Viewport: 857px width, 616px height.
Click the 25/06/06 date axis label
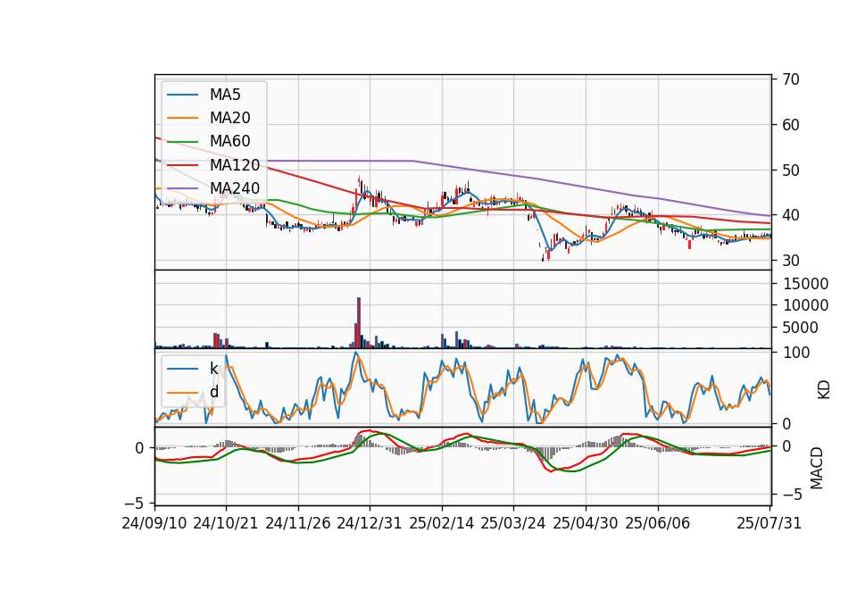coord(658,523)
